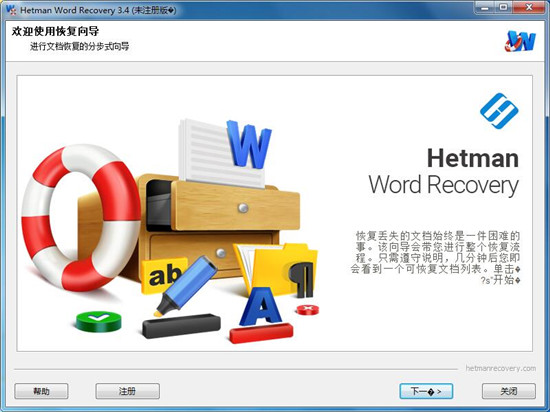The height and width of the screenshot is (412, 550).
Task: Proceed with the 下一步 > button
Action: pyautogui.click(x=426, y=391)
